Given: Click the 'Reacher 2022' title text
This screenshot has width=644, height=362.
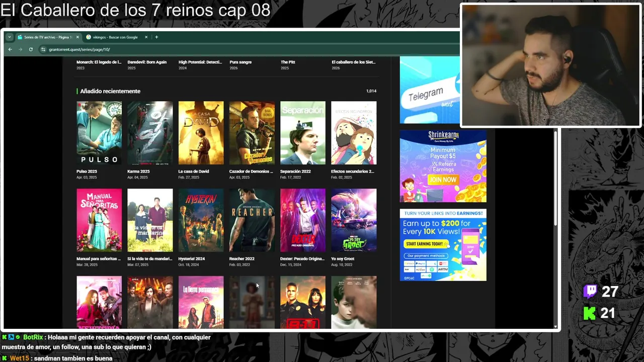Looking at the screenshot, I should 242,259.
